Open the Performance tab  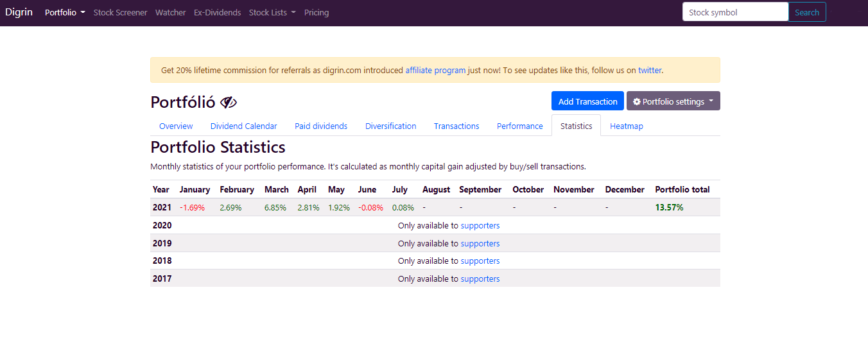(520, 126)
